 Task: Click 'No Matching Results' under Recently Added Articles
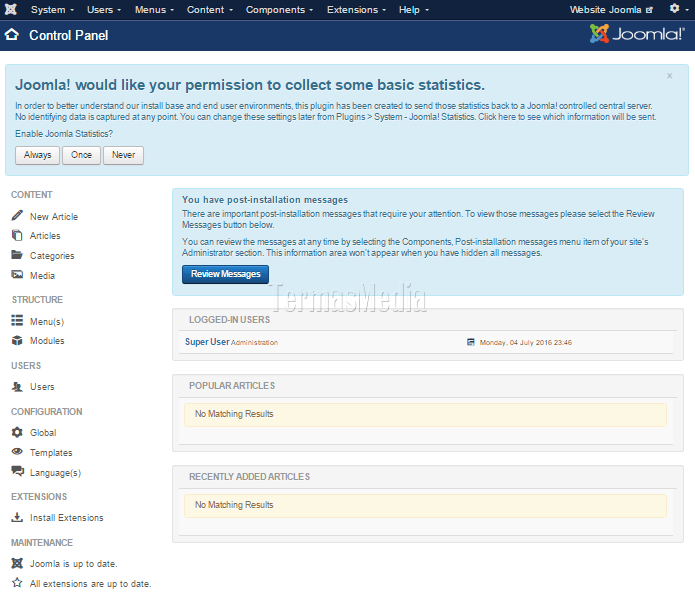click(234, 504)
